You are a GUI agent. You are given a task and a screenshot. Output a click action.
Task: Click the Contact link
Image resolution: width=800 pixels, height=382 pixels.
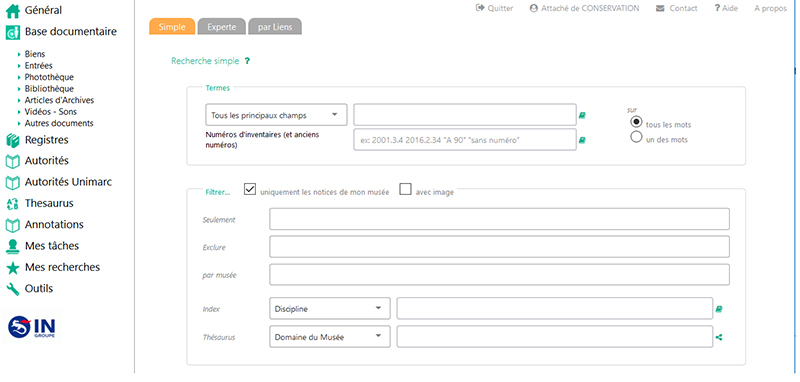(683, 8)
